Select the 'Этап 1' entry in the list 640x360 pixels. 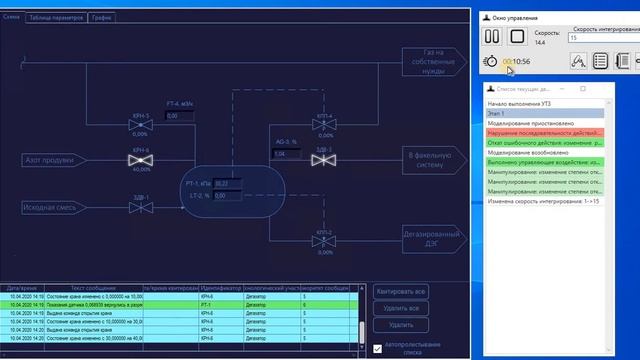click(x=545, y=113)
